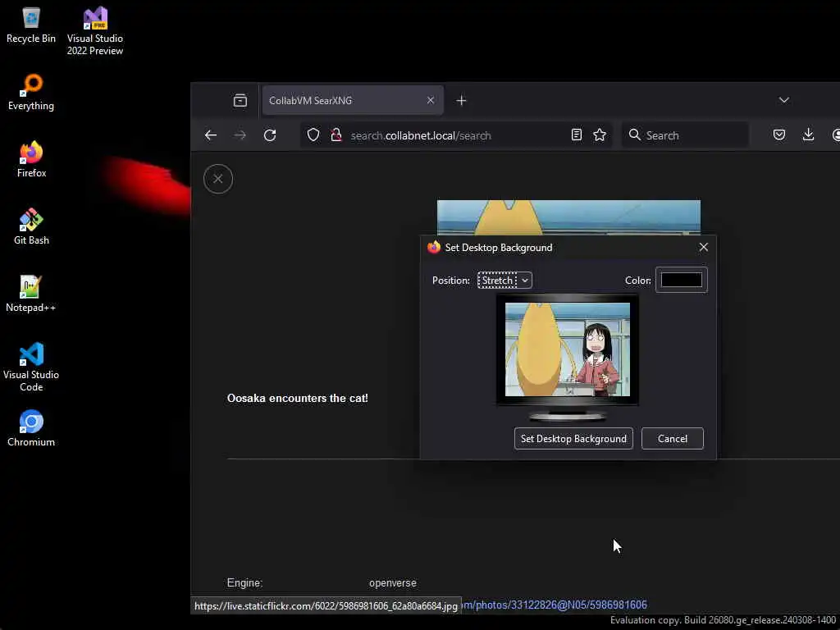Open the Git Bash desktop shortcut
The height and width of the screenshot is (630, 840).
pos(31,226)
